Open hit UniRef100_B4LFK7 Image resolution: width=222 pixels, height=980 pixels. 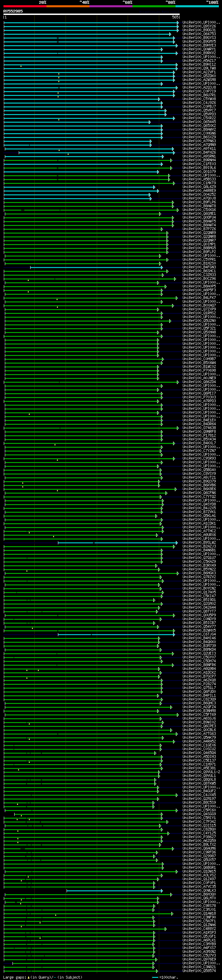point(199,298)
